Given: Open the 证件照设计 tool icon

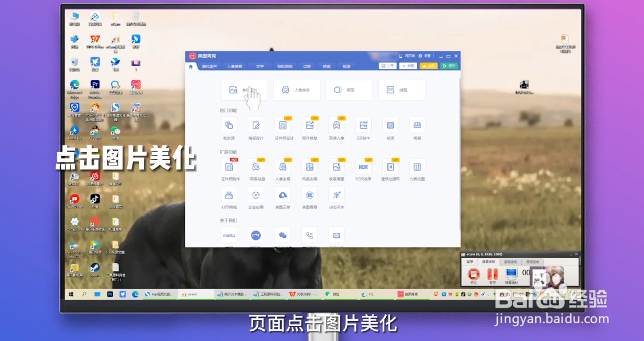Looking at the screenshot, I should pyautogui.click(x=282, y=125).
